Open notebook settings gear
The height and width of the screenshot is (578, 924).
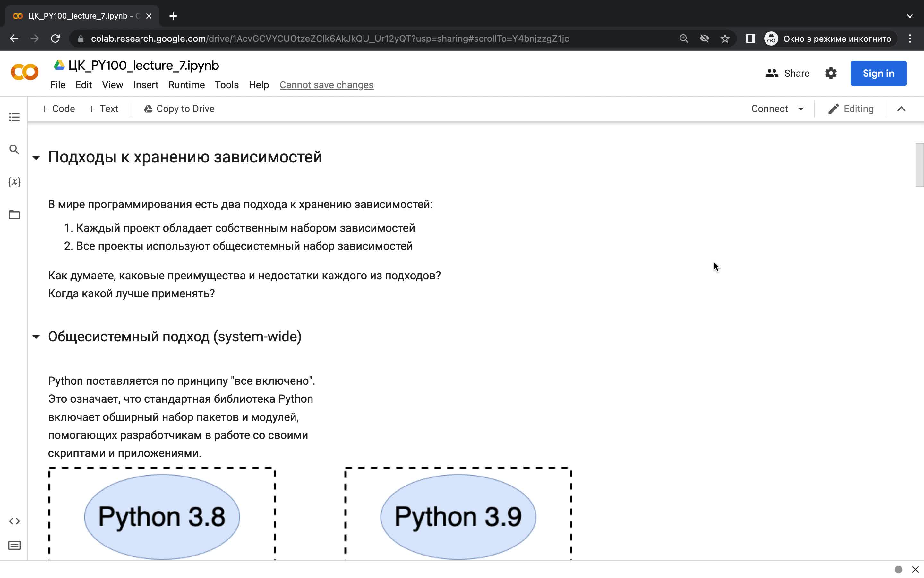point(830,73)
